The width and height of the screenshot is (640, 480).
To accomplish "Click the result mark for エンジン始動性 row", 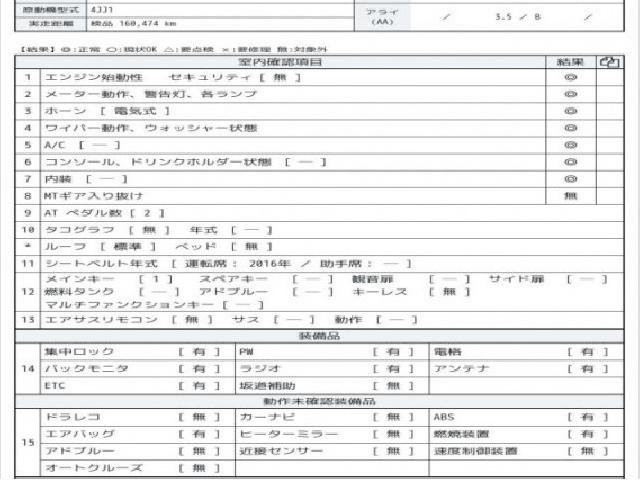I will (x=570, y=77).
